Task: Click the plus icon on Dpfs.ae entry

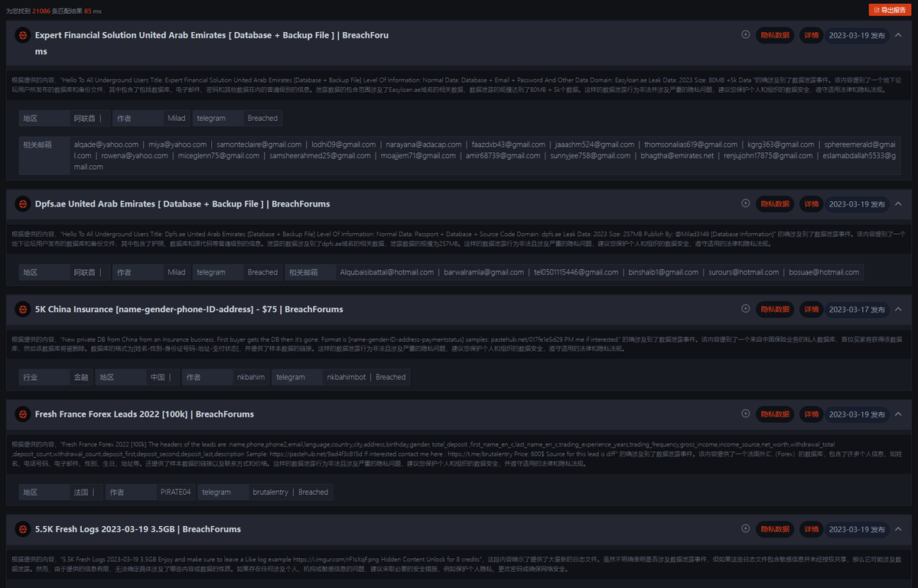Action: tap(746, 203)
